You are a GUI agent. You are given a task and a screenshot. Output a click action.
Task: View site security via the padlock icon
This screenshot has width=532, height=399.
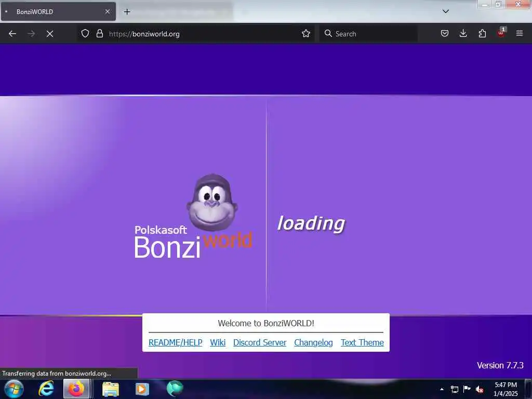pos(99,33)
